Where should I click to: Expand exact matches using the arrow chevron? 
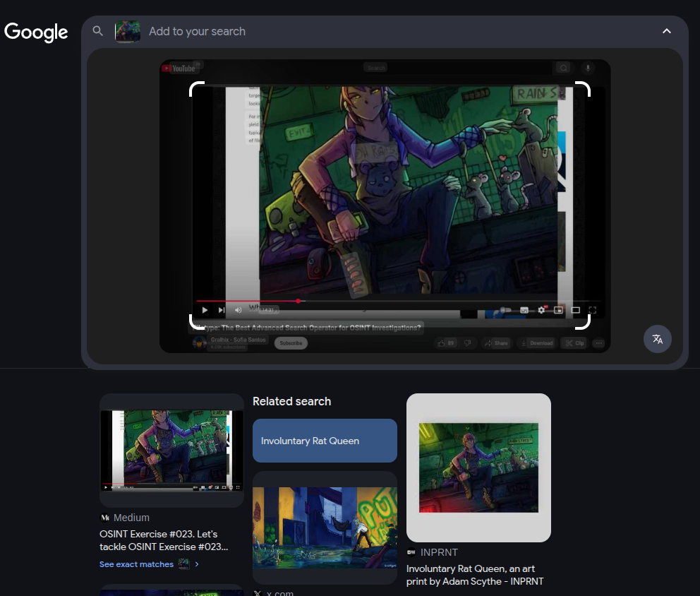click(x=197, y=564)
